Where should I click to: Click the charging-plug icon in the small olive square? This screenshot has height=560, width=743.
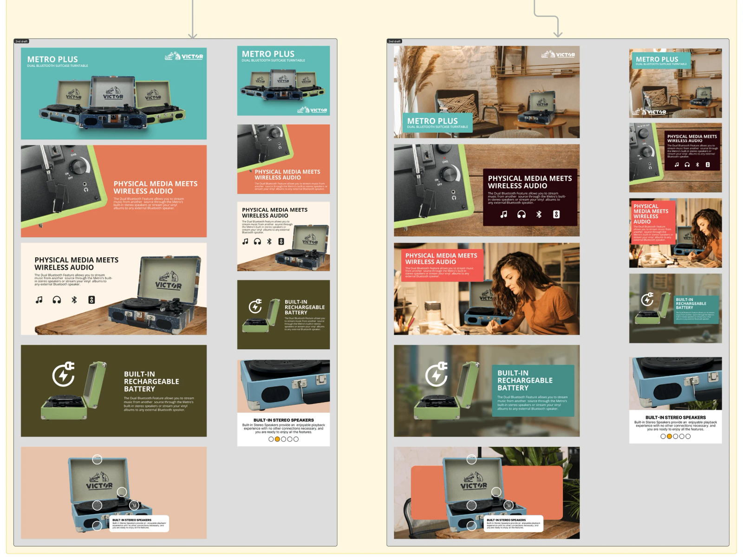(x=255, y=306)
